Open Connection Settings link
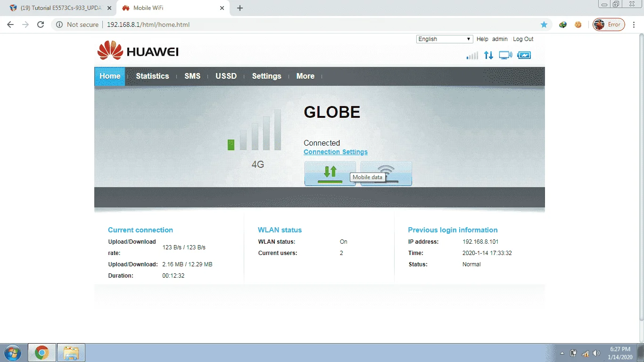The image size is (644, 362). tap(336, 152)
